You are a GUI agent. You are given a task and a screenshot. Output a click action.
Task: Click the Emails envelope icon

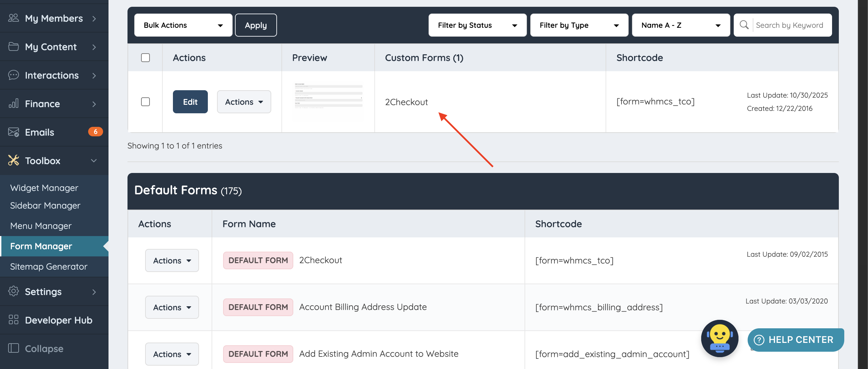point(14,132)
